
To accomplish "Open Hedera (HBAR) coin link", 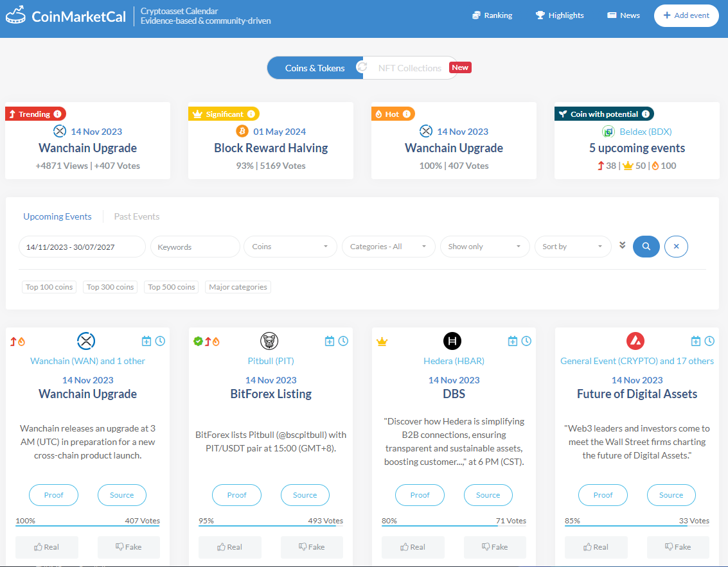I will [x=454, y=361].
